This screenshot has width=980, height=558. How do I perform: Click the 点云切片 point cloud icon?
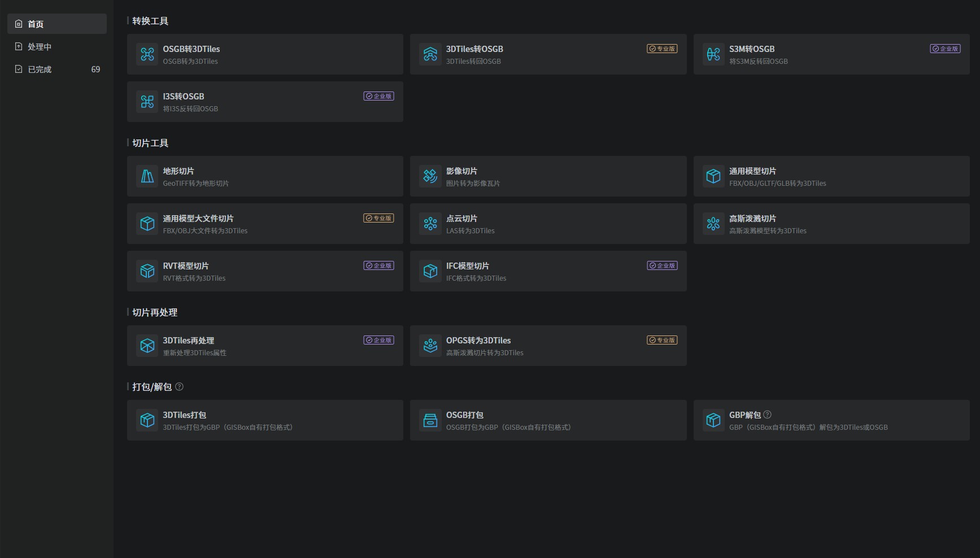tap(430, 224)
